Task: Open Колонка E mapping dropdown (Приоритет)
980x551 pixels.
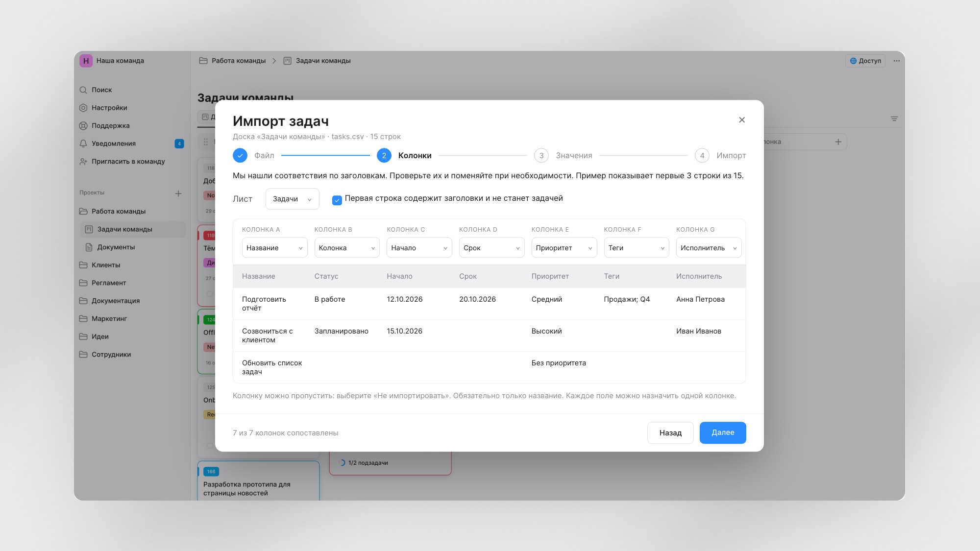Action: pos(564,248)
